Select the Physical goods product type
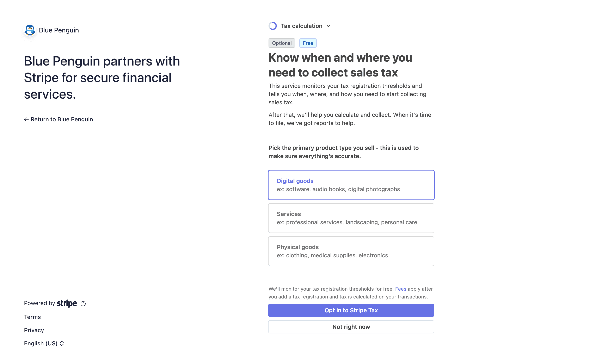This screenshot has width=590, height=364. click(x=351, y=251)
